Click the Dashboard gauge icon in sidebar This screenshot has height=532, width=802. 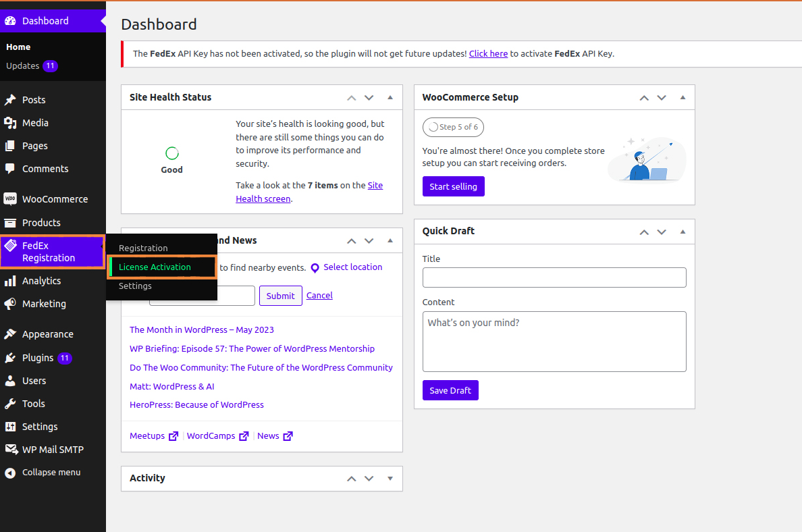[x=10, y=21]
